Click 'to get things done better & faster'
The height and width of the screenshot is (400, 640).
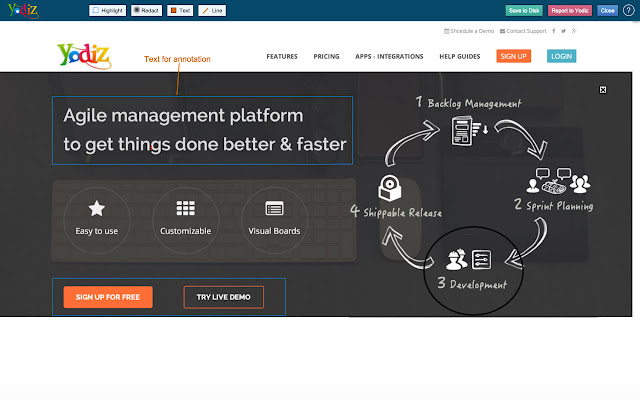205,144
